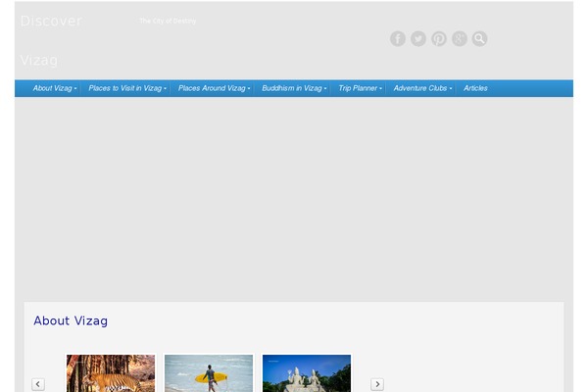Open the Google Plus social icon

pos(459,38)
